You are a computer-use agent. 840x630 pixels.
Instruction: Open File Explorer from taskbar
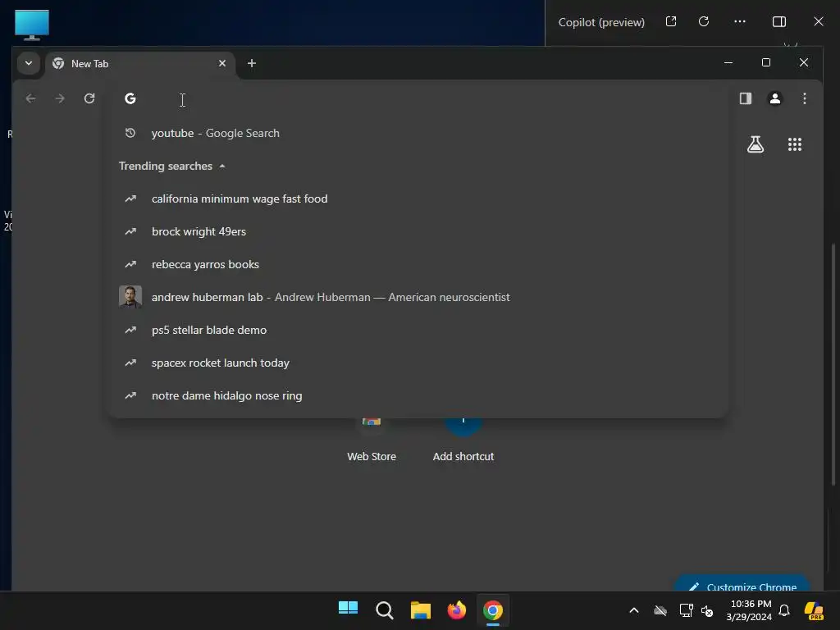(421, 609)
